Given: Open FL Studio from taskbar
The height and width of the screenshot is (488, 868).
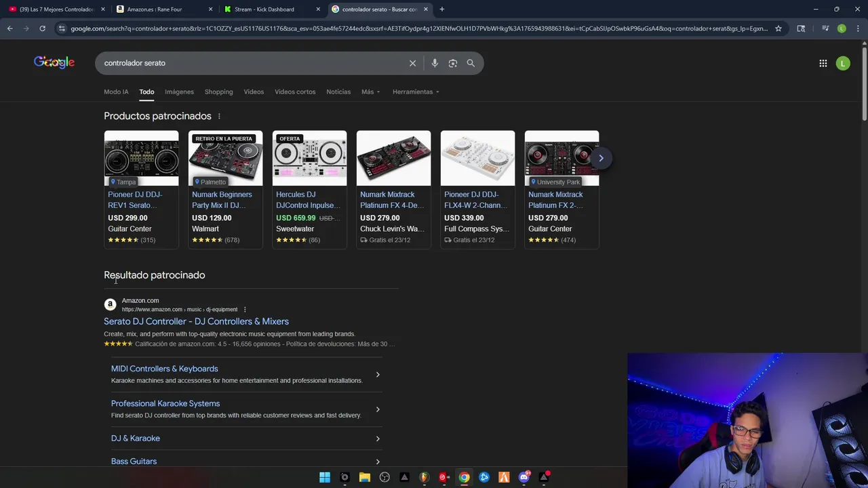Looking at the screenshot, I should click(x=424, y=477).
